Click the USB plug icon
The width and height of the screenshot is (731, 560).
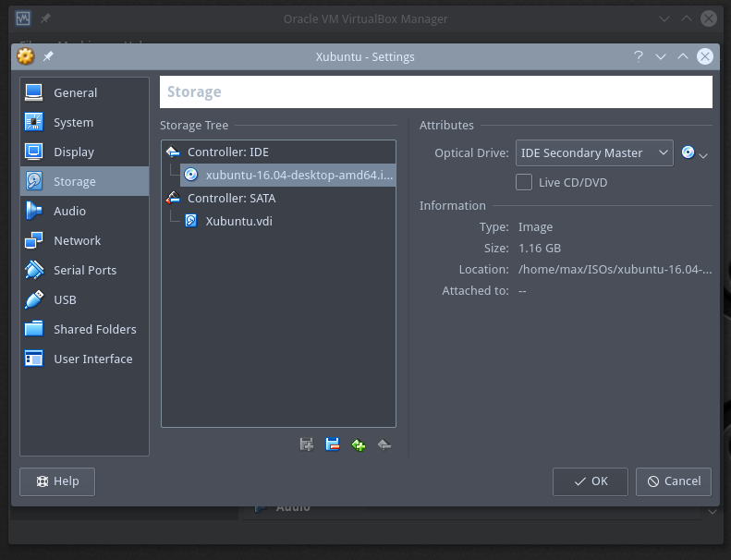(34, 299)
